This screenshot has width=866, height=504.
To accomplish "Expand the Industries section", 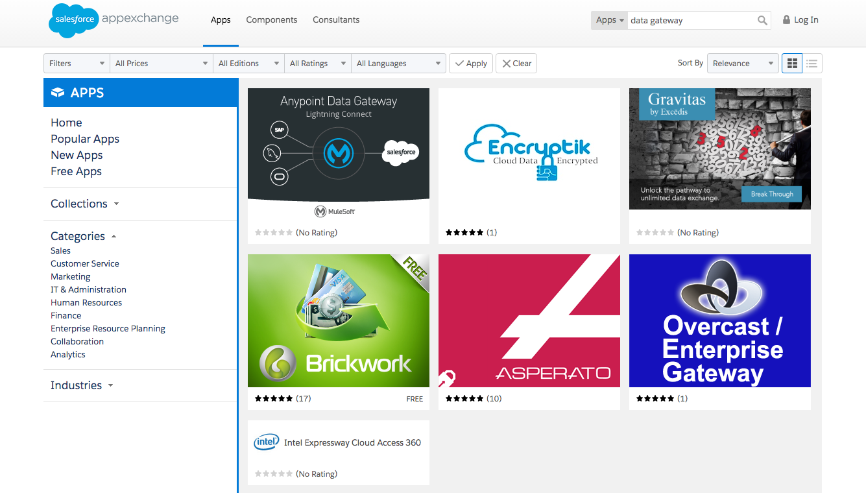I will tap(82, 385).
